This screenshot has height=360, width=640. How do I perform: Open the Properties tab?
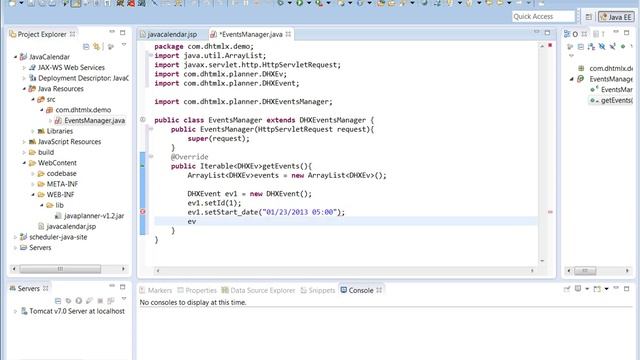point(197,291)
